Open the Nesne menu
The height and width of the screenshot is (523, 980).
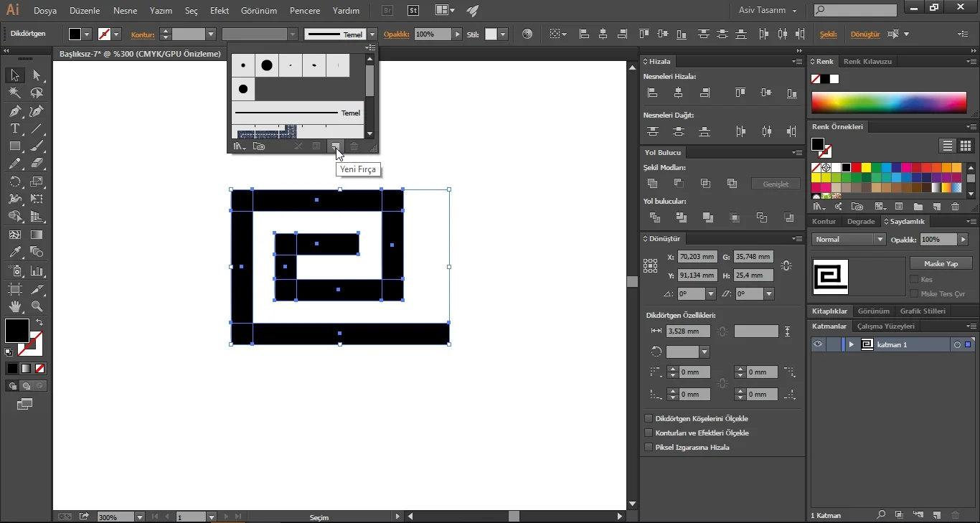tap(125, 11)
